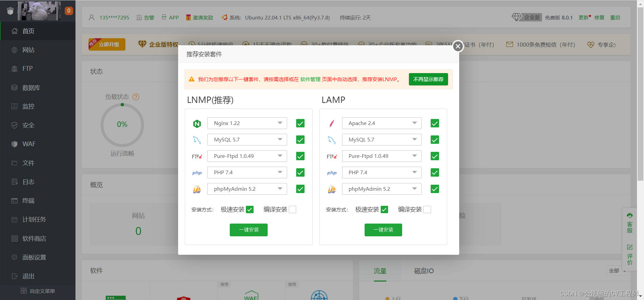
Task: Open LNMP MySQL 5.7 version dropdown
Action: click(247, 140)
